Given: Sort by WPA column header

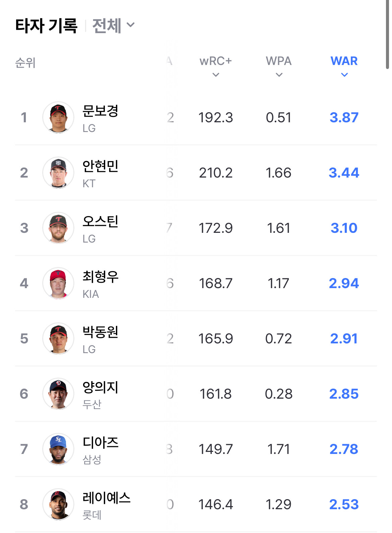Looking at the screenshot, I should coord(278,61).
